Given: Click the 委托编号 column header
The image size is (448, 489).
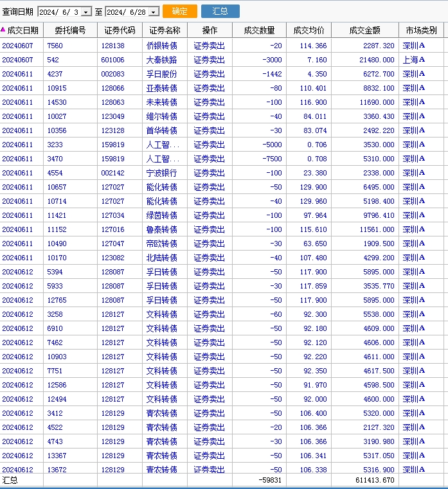Looking at the screenshot, I should point(70,30).
